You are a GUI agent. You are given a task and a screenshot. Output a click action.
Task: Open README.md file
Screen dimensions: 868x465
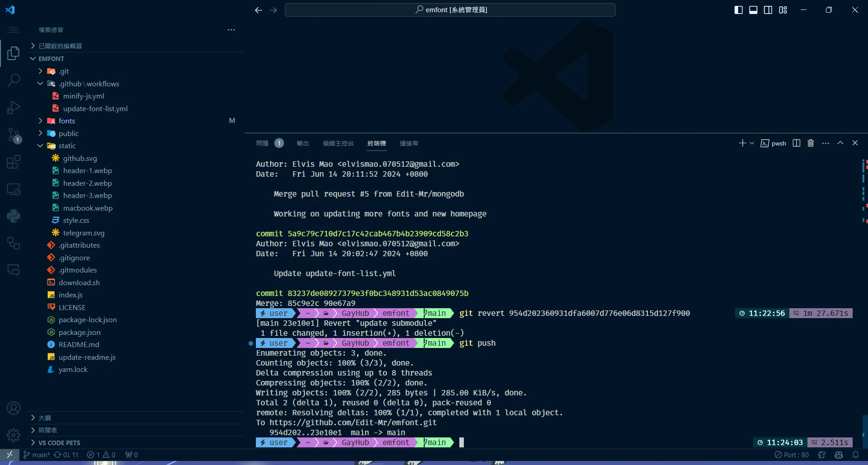point(136,345)
